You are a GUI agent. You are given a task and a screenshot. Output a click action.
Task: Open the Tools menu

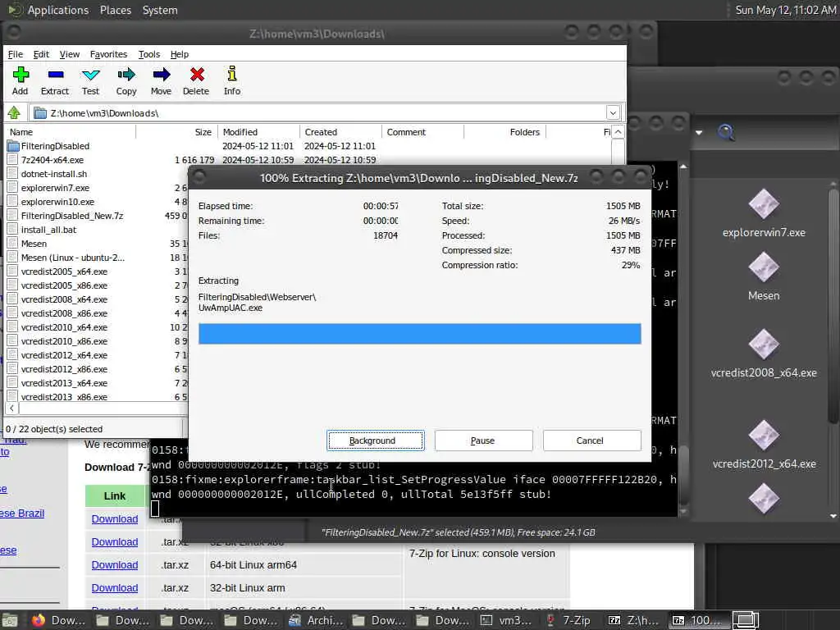(x=149, y=54)
